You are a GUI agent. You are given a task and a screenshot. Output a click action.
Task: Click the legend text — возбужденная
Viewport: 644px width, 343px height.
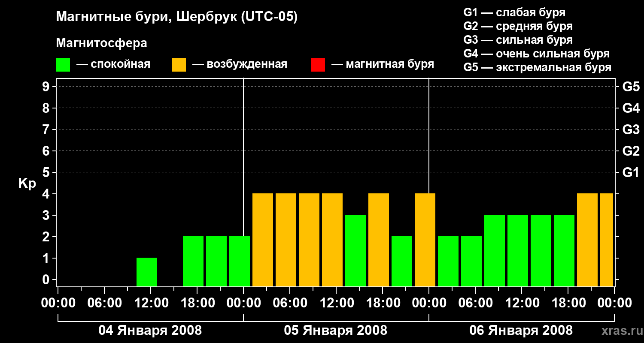(240, 64)
